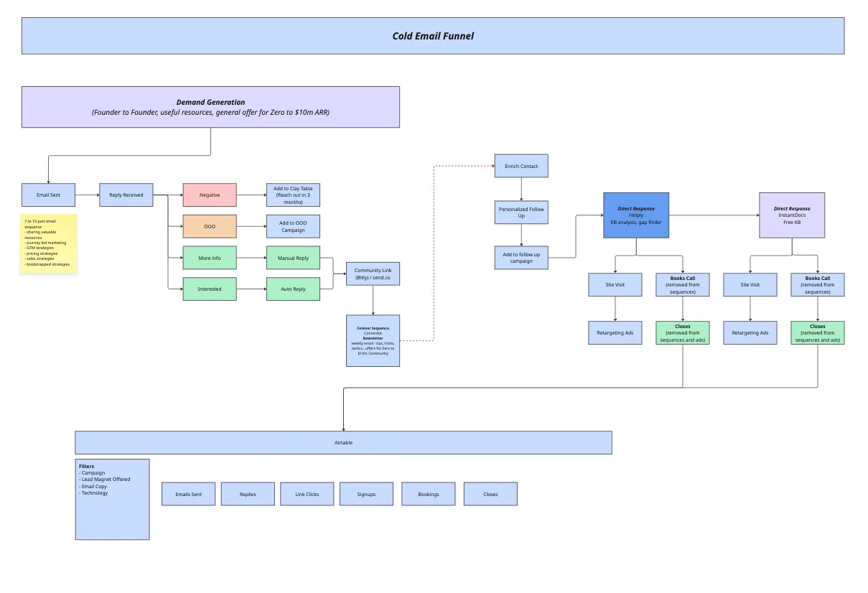Select Add to OOO Campaign node
The image size is (868, 593).
[x=293, y=226]
